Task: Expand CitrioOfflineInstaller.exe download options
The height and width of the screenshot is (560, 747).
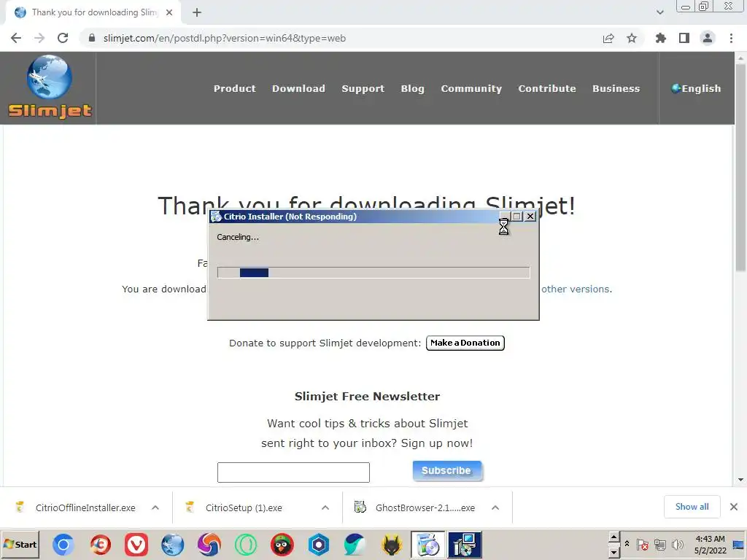Action: pyautogui.click(x=155, y=507)
